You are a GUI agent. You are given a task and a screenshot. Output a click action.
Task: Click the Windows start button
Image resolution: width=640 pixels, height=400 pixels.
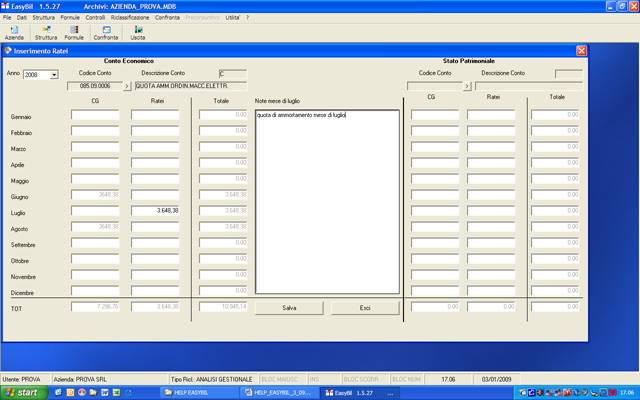tap(24, 393)
